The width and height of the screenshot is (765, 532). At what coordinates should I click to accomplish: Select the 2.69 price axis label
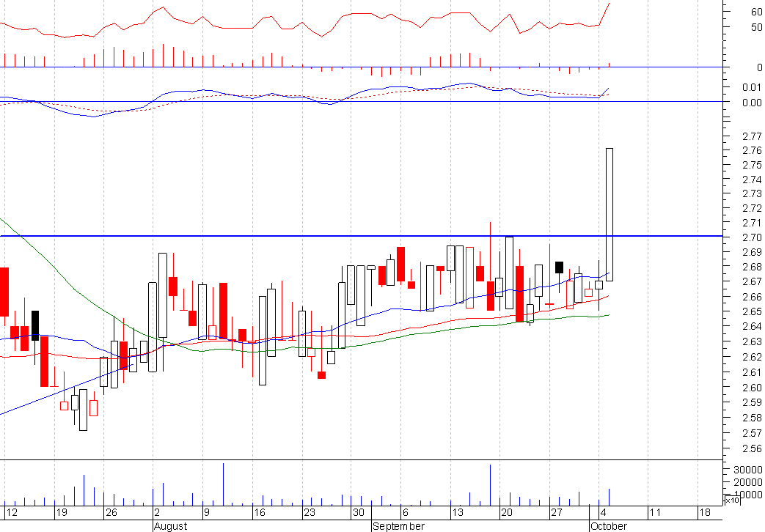pyautogui.click(x=752, y=252)
